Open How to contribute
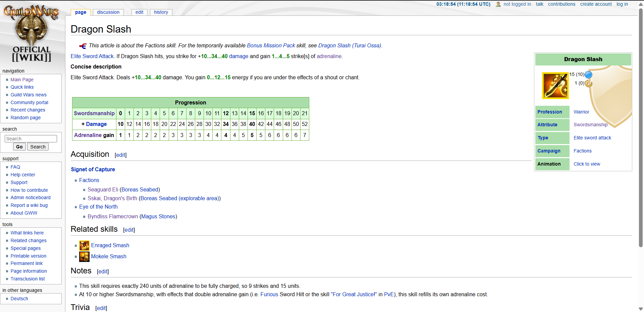 (29, 190)
